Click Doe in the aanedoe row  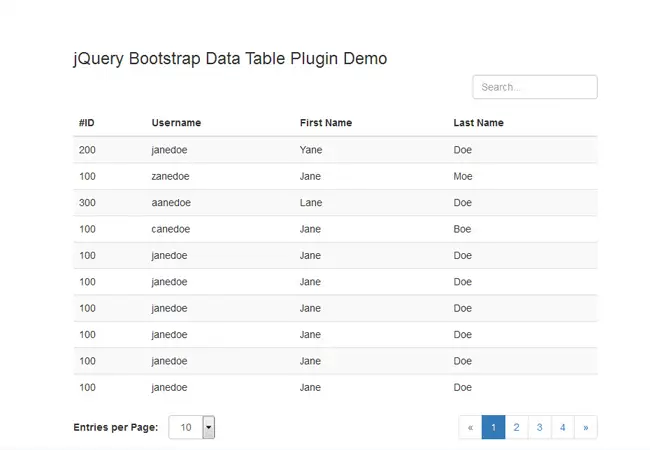(463, 203)
